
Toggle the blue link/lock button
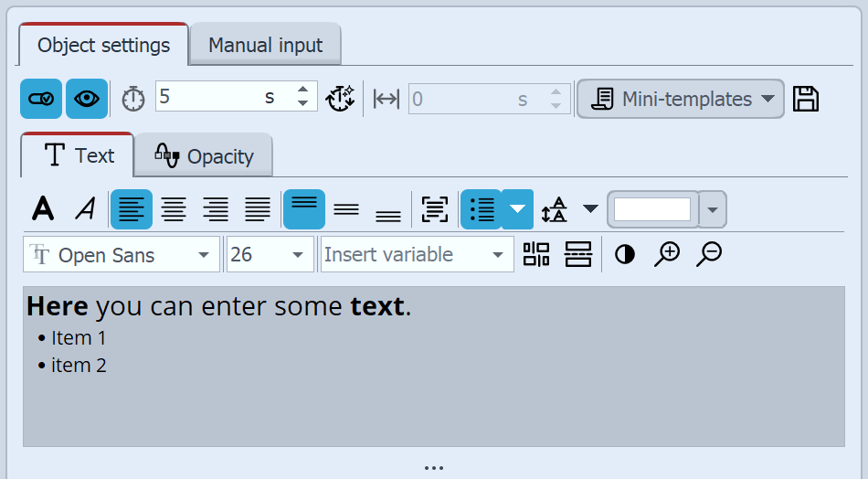(x=41, y=99)
